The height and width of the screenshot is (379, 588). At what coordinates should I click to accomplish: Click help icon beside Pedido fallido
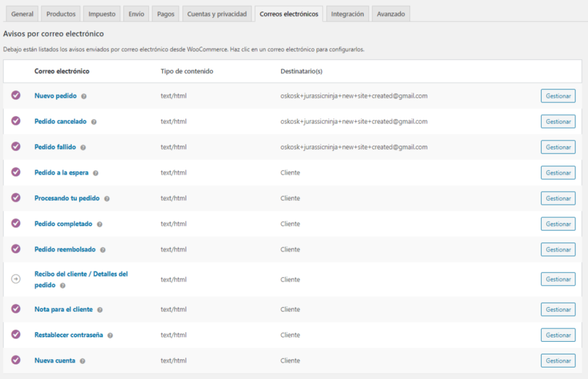pyautogui.click(x=83, y=147)
